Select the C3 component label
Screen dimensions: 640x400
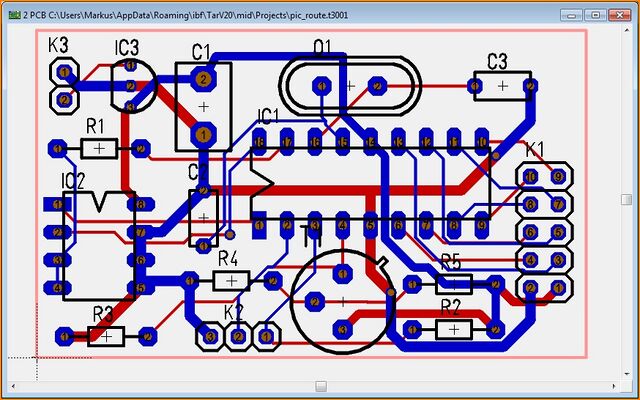(x=497, y=62)
